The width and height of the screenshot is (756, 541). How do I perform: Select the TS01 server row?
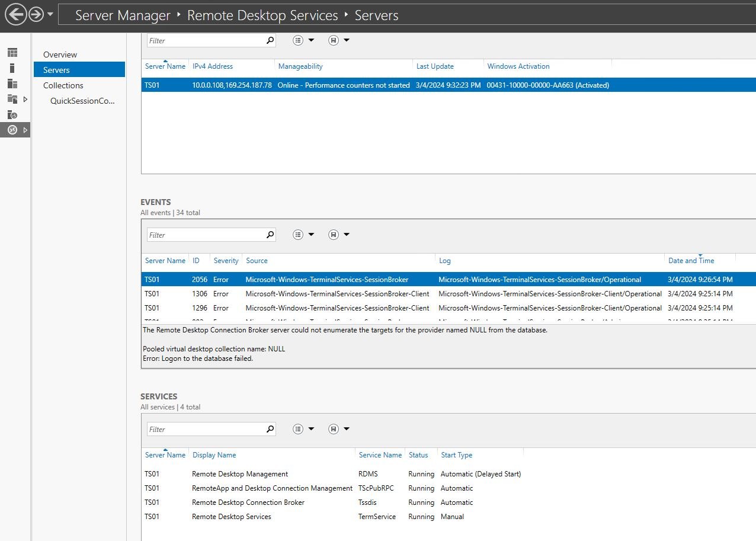click(237, 85)
